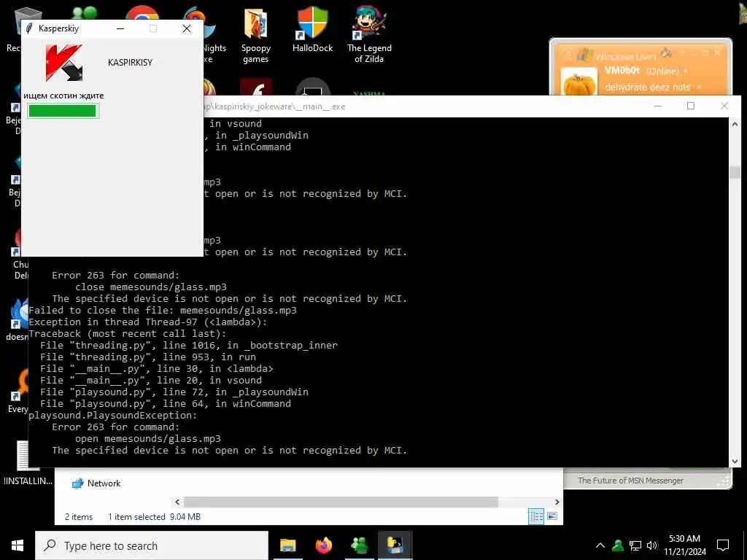Click the Chrome desktop shortcut icon
The width and height of the screenshot is (747, 560).
142,13
